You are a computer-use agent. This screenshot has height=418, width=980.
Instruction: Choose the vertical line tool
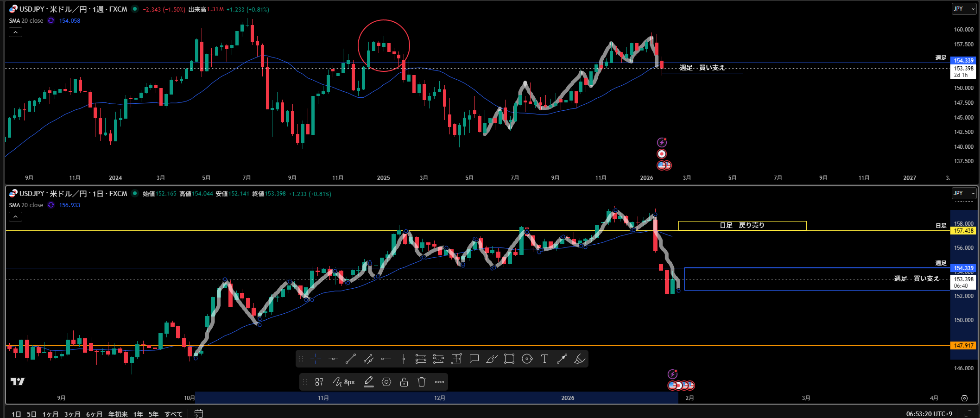404,359
